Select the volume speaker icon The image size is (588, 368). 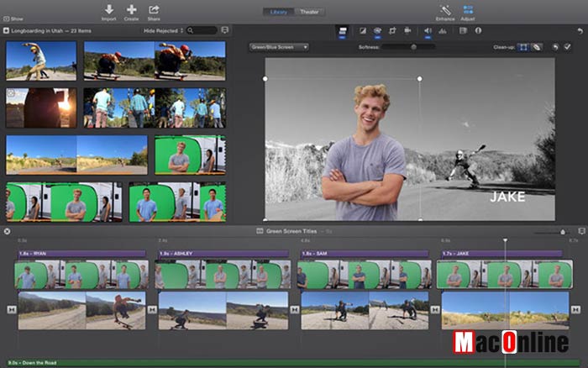428,31
